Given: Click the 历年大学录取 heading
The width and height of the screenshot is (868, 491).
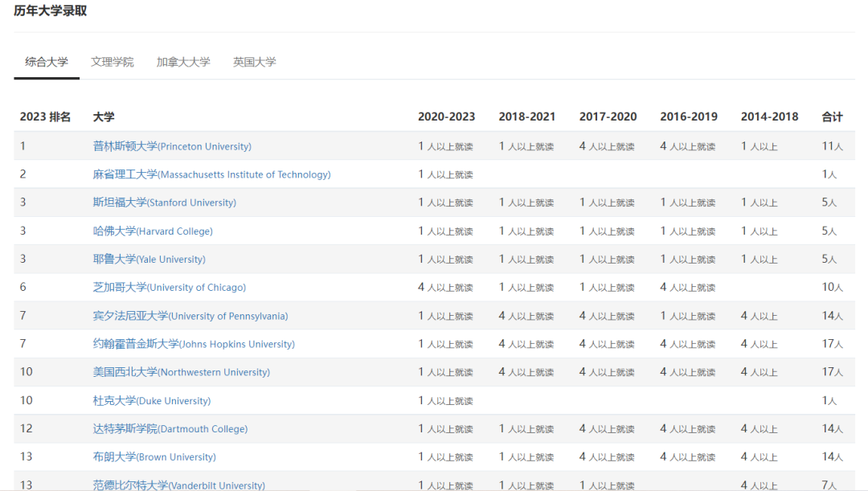Looking at the screenshot, I should click(51, 10).
